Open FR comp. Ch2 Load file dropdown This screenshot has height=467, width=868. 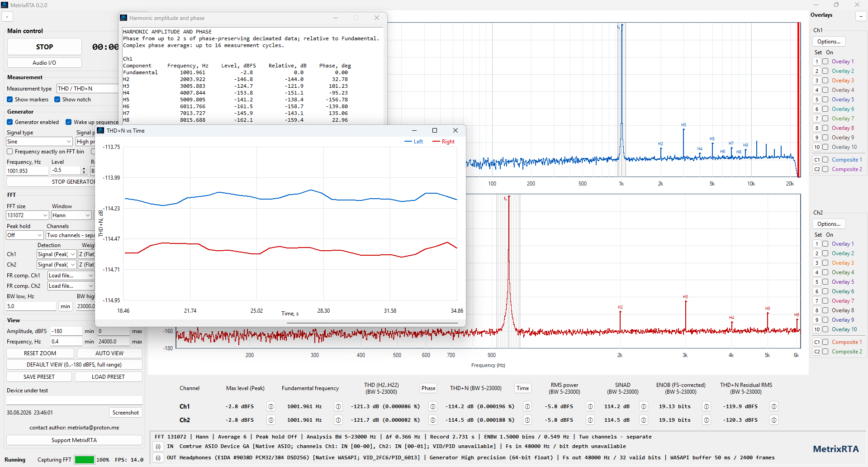click(71, 286)
